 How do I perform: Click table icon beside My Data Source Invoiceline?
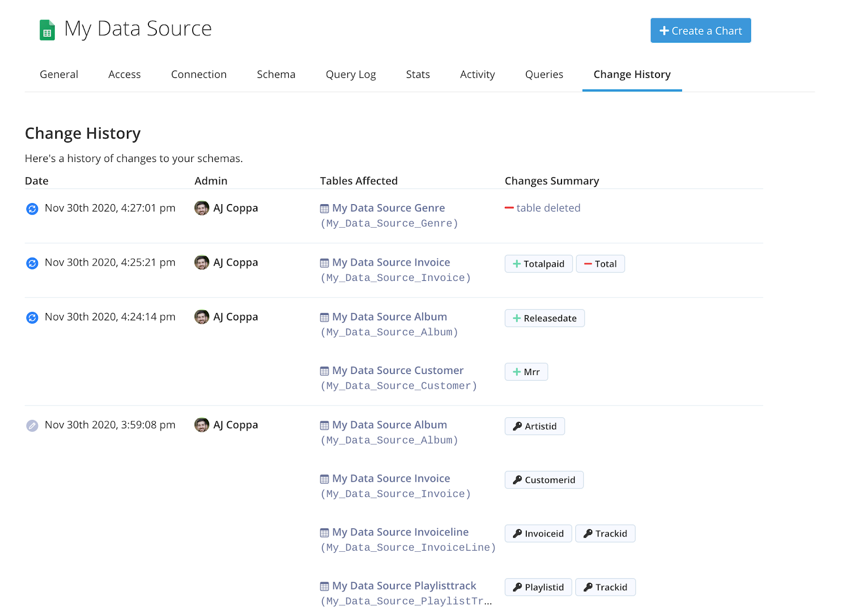[x=324, y=533]
